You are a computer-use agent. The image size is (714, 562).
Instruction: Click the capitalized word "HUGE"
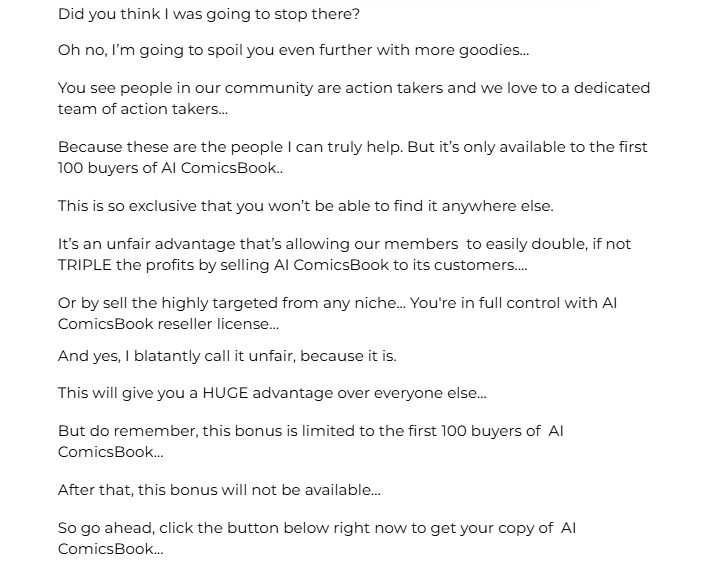[224, 393]
